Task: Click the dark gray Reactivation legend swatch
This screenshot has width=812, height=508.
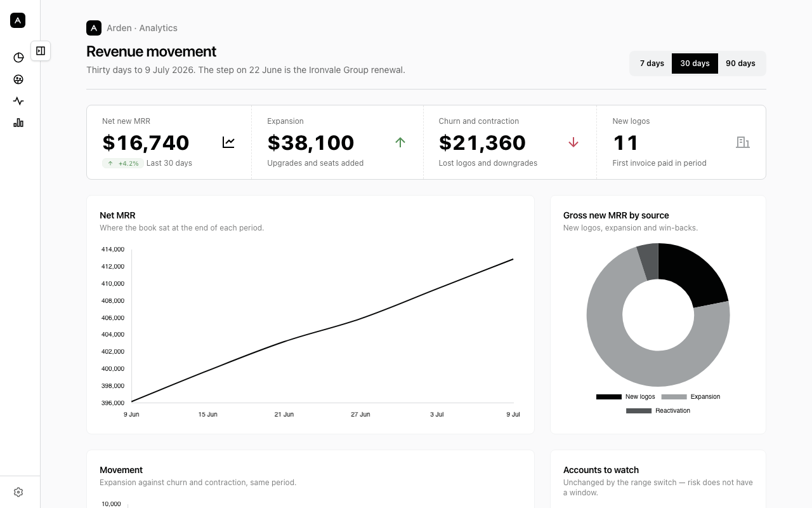Action: point(639,411)
